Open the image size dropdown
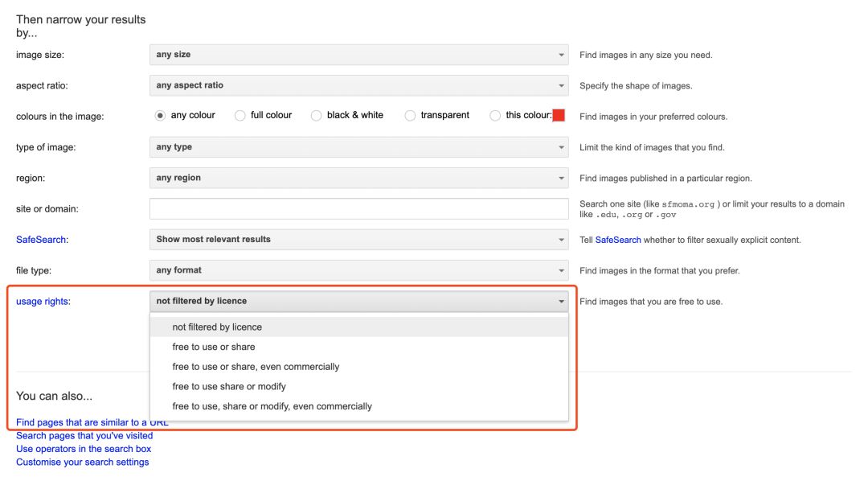The height and width of the screenshot is (477, 868). tap(358, 55)
